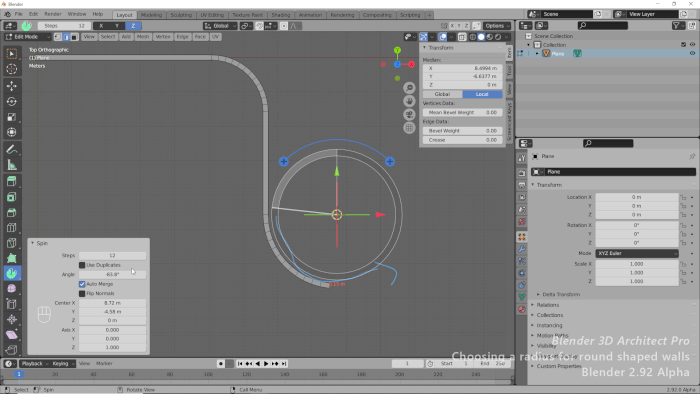Select the Loop Cut tool

pyautogui.click(x=12, y=228)
